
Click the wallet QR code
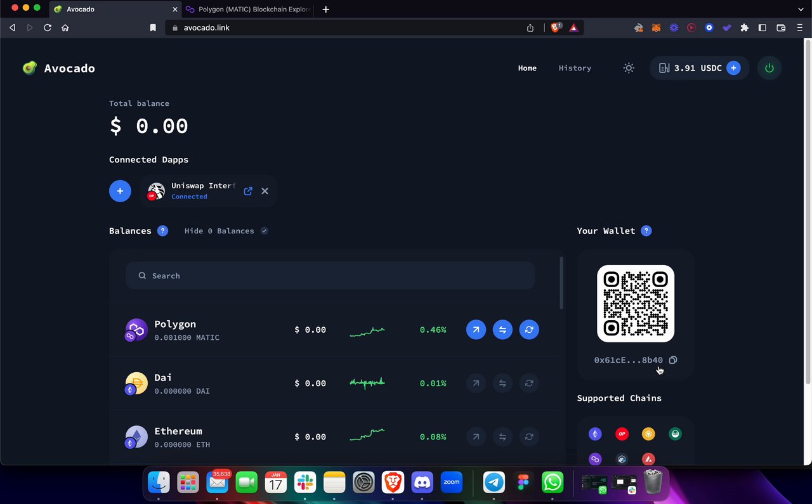636,304
